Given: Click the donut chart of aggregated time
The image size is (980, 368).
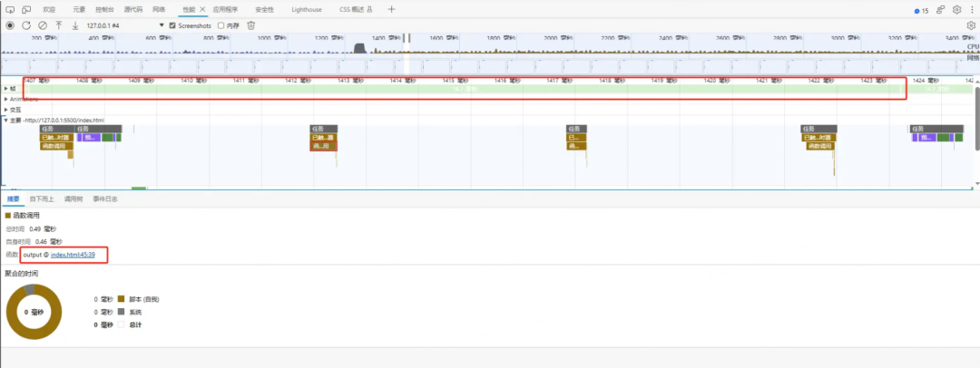Looking at the screenshot, I should pyautogui.click(x=34, y=312).
